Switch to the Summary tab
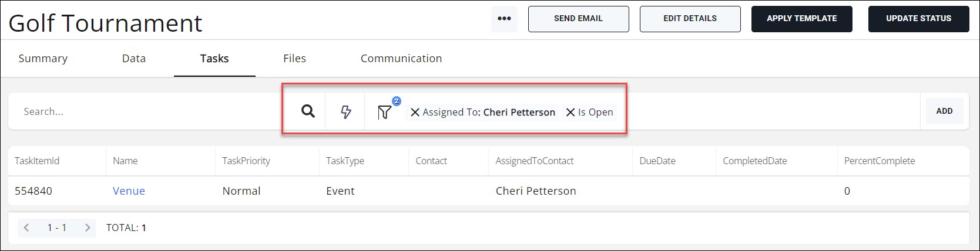The width and height of the screenshot is (980, 251). [43, 59]
